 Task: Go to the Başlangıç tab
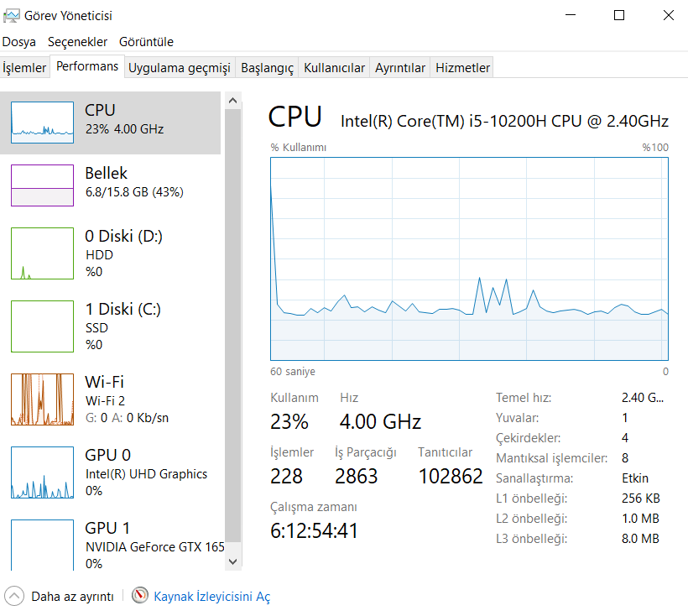pyautogui.click(x=267, y=68)
